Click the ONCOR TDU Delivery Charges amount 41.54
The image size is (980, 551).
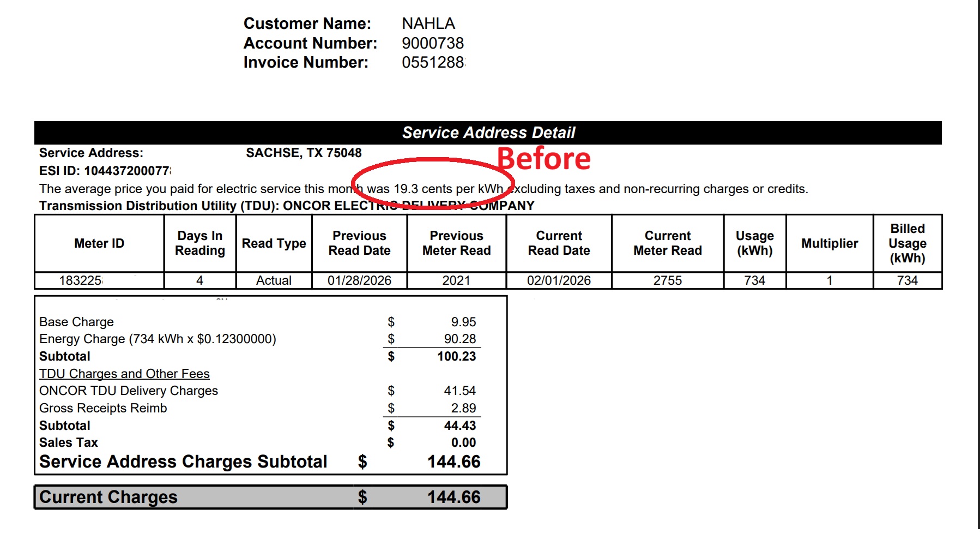459,391
